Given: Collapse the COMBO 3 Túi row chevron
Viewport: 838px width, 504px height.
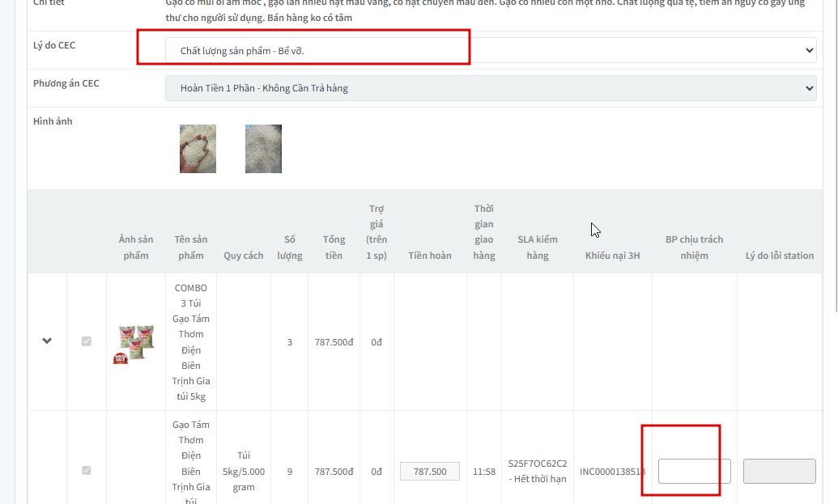Looking at the screenshot, I should (47, 341).
